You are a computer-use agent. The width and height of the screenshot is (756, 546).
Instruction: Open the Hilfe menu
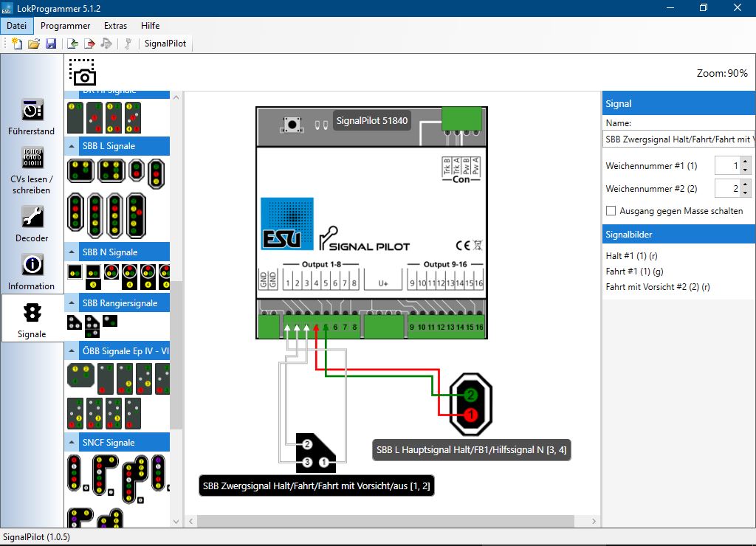coord(151,26)
